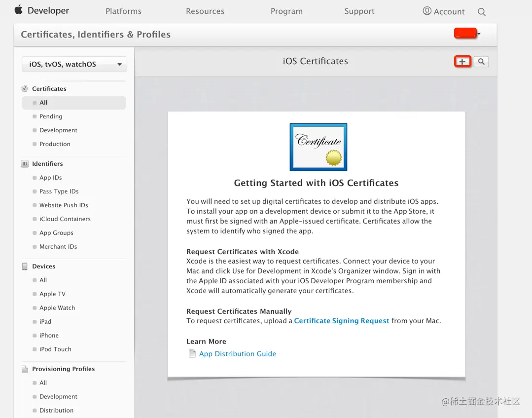This screenshot has height=418, width=532.
Task: Open Resources menu
Action: 205,11
